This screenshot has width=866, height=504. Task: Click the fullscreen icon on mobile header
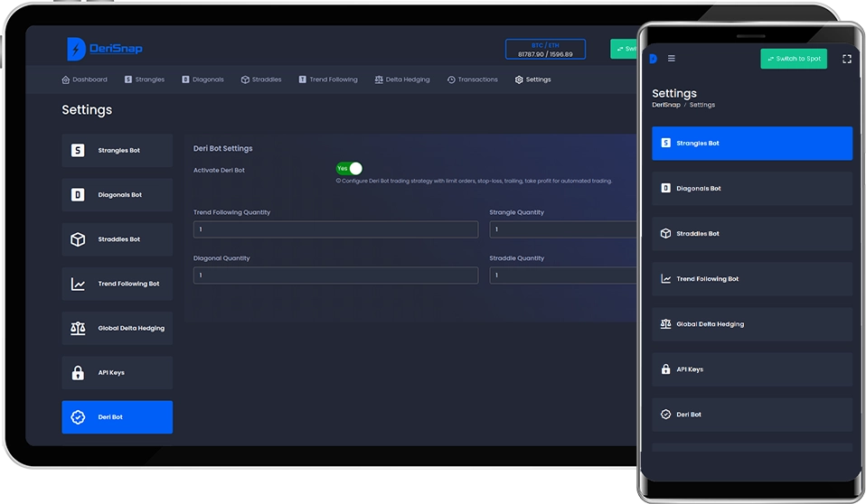pos(846,59)
